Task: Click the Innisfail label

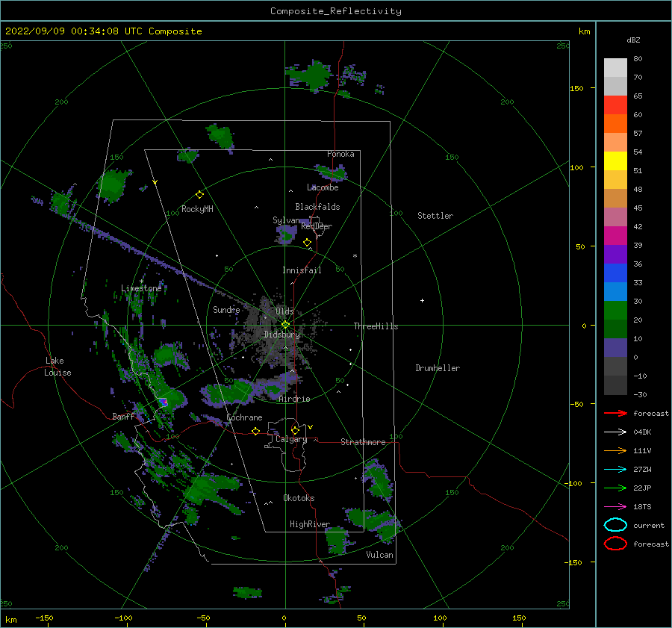Action: [302, 270]
